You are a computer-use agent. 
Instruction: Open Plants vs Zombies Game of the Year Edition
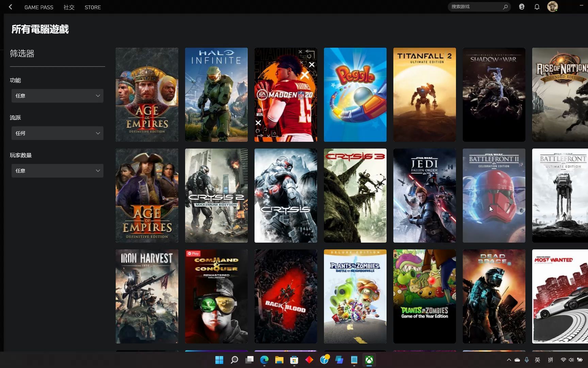coord(425,296)
